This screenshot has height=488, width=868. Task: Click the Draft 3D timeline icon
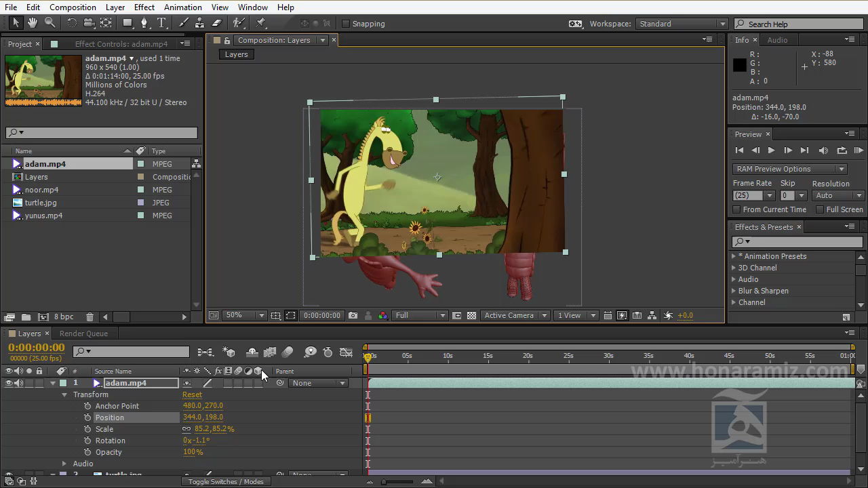(x=229, y=352)
